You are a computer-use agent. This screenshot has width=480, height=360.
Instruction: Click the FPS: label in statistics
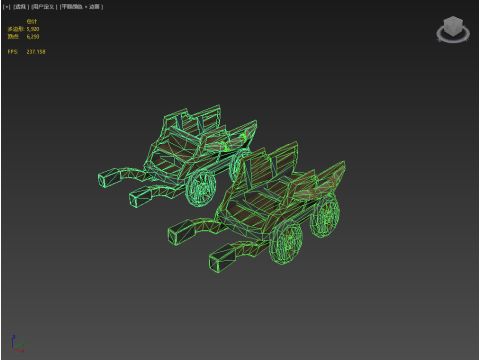(13, 52)
